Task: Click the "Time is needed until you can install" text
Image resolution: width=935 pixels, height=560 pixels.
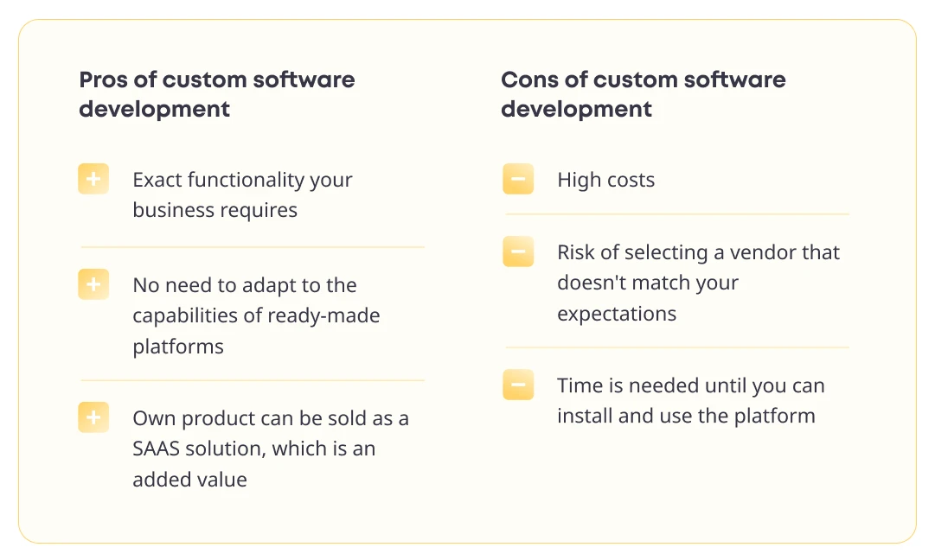Action: (691, 400)
